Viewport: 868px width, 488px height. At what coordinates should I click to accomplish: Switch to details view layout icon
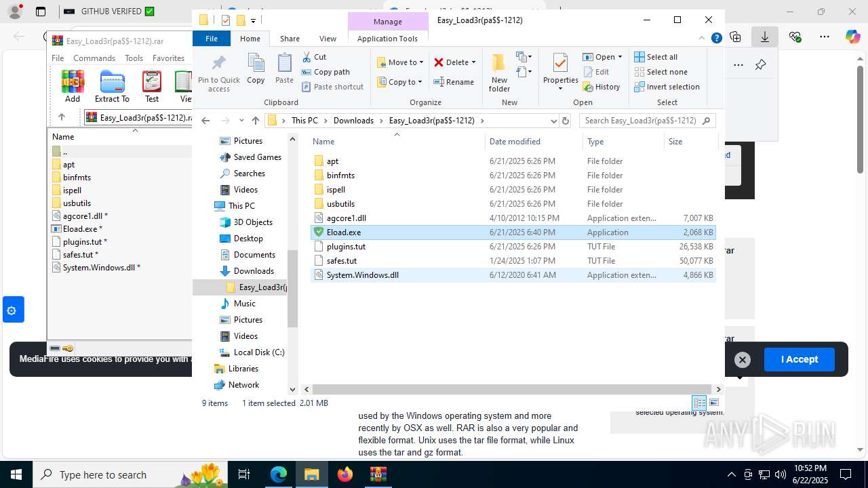pos(699,403)
